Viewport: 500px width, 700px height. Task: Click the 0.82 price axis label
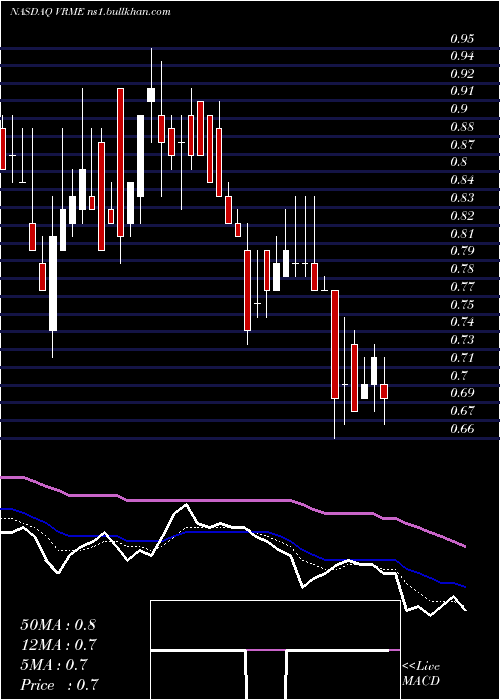point(462,216)
